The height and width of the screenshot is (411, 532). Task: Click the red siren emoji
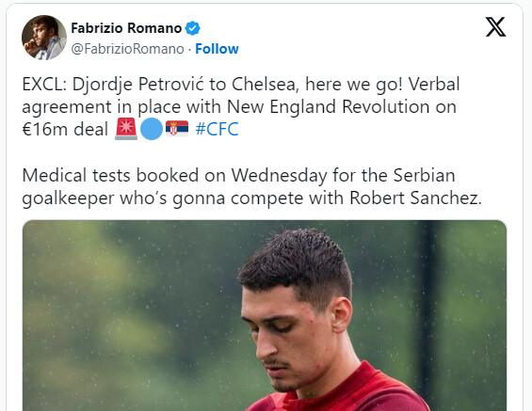[x=126, y=129]
